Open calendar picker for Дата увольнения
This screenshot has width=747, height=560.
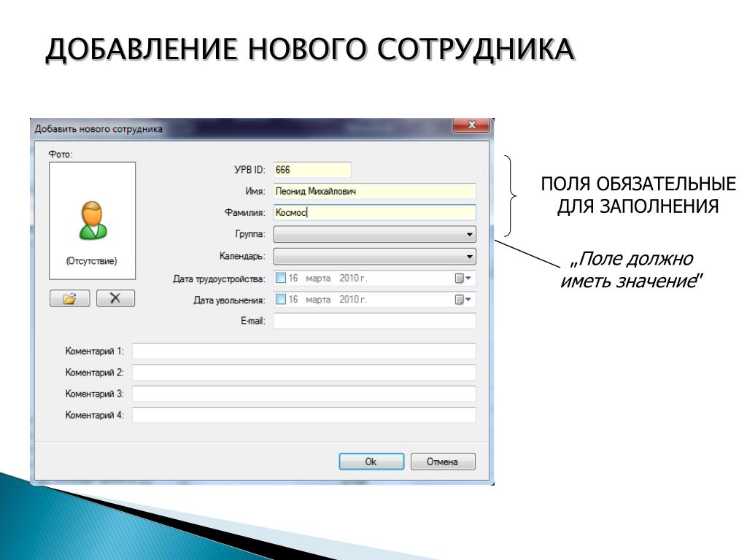point(462,300)
